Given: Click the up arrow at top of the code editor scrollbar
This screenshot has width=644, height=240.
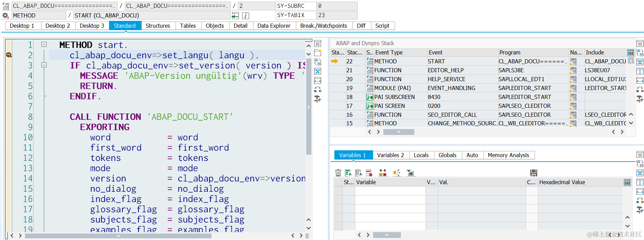Looking at the screenshot, I should coord(308,46).
